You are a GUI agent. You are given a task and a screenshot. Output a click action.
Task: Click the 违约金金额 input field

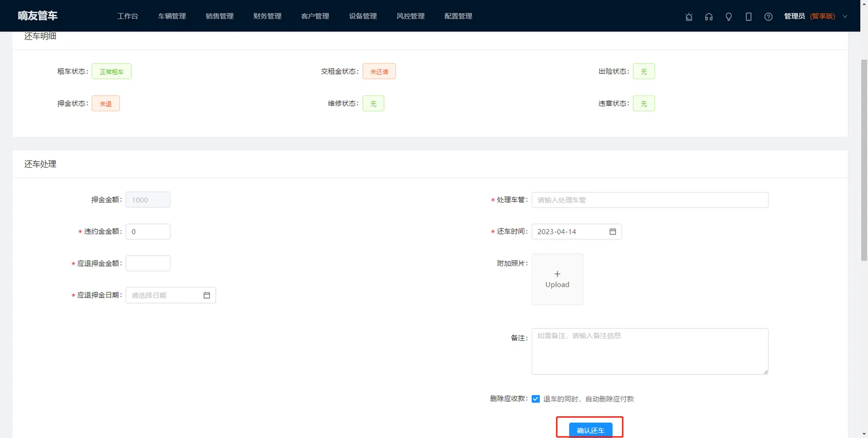(x=148, y=232)
